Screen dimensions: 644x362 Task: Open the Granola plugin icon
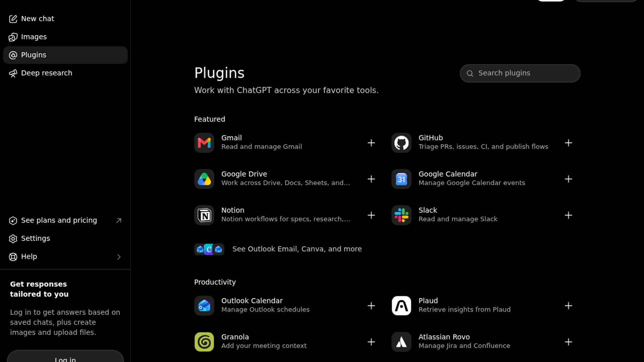click(x=204, y=342)
